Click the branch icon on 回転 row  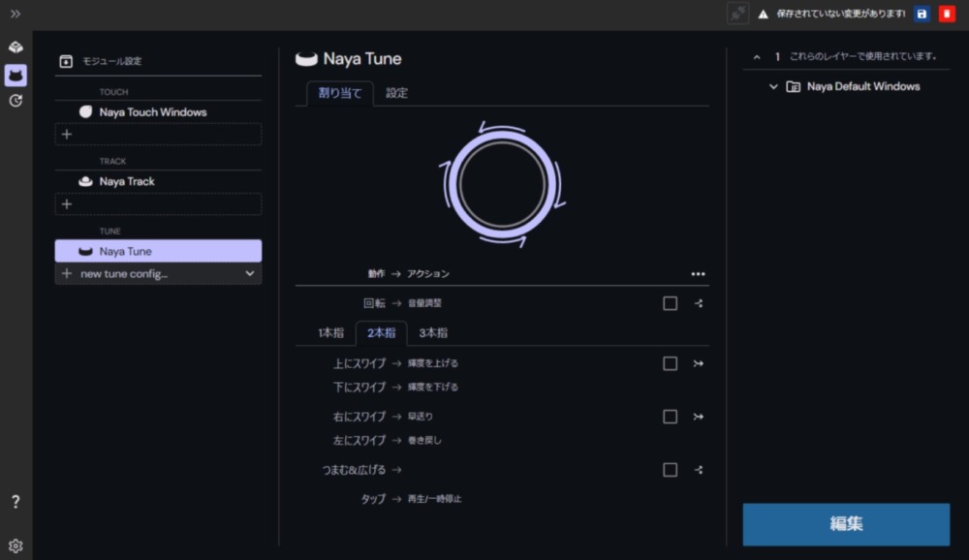coord(699,303)
